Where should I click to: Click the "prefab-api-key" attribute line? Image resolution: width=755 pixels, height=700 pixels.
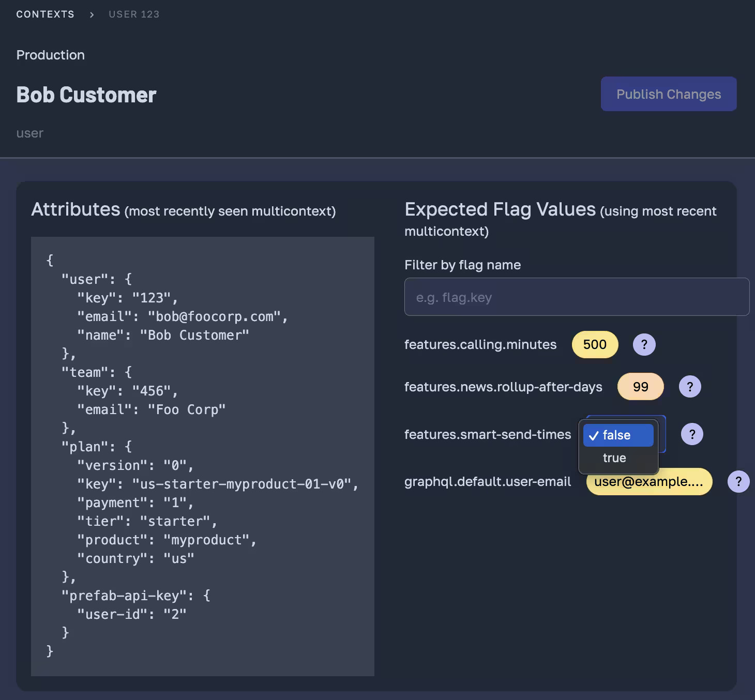[x=135, y=596]
